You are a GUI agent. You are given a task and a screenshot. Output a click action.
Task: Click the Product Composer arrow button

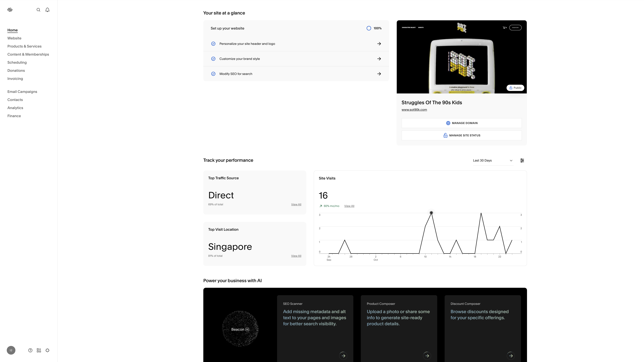[x=427, y=355]
